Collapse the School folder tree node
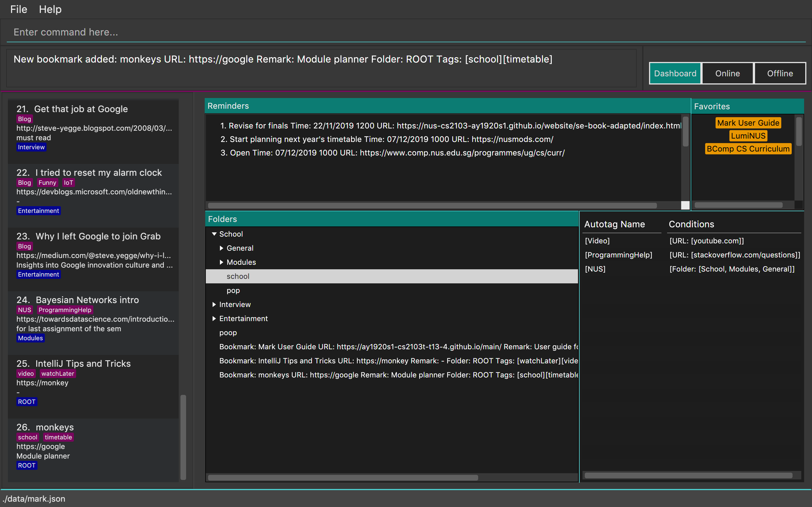The height and width of the screenshot is (507, 812). [214, 234]
